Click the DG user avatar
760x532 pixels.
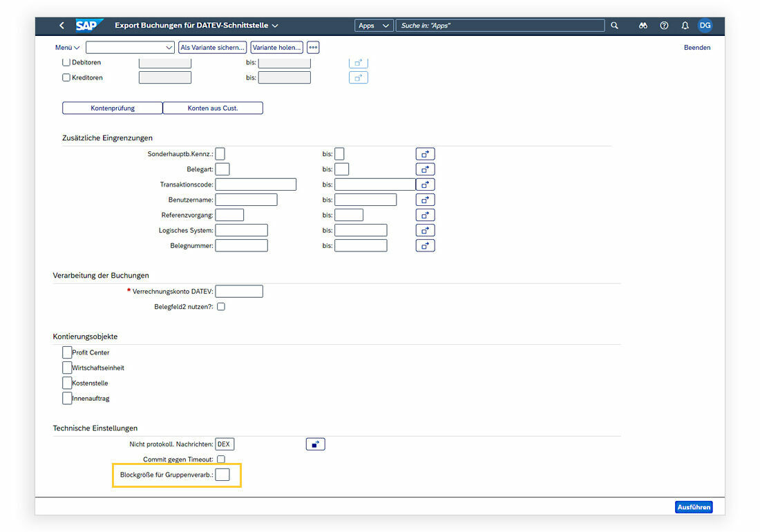point(705,25)
